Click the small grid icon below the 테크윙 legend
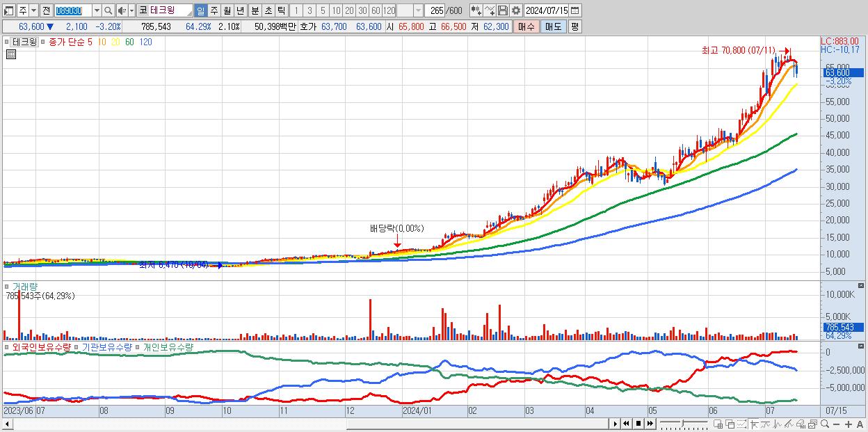The width and height of the screenshot is (868, 432). (10, 54)
